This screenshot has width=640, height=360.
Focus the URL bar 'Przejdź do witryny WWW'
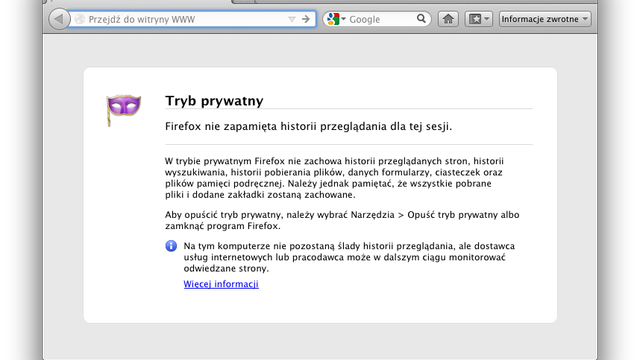(x=192, y=19)
